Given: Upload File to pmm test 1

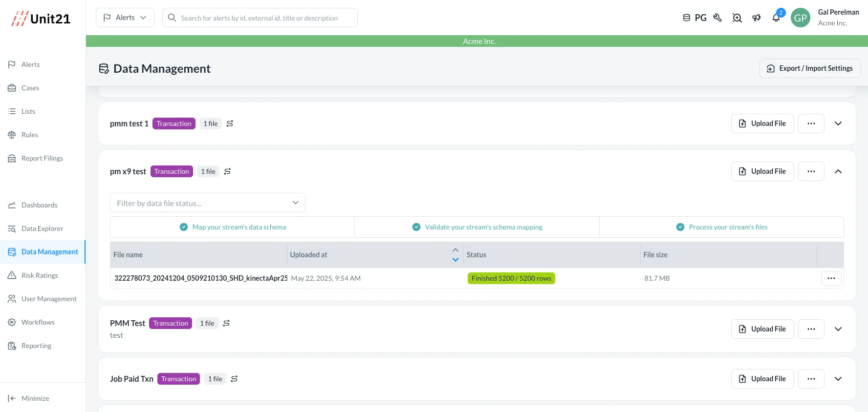Looking at the screenshot, I should pyautogui.click(x=762, y=124).
